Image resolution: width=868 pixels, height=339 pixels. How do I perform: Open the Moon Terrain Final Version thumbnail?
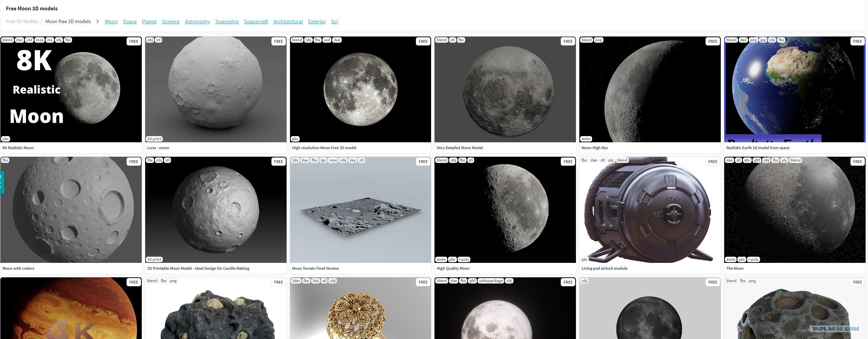coord(360,210)
